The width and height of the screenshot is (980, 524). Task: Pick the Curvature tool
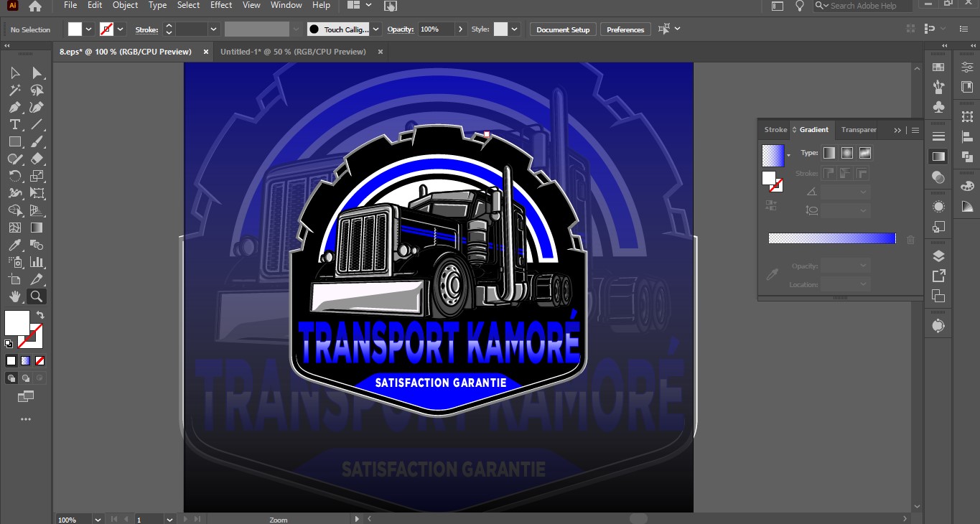[x=37, y=108]
